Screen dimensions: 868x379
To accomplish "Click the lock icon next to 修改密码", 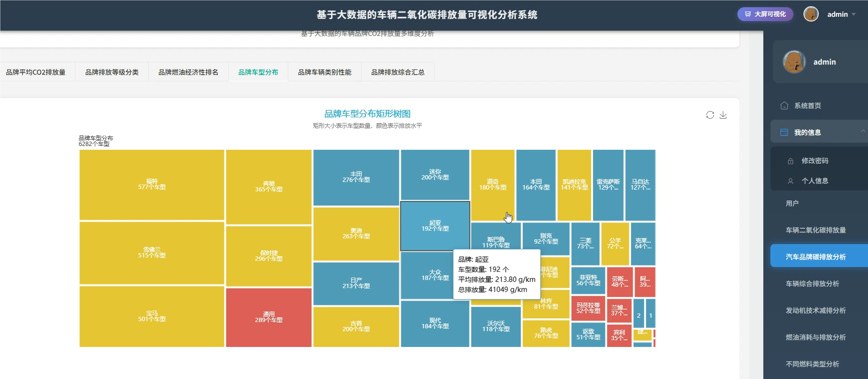I will pos(791,161).
